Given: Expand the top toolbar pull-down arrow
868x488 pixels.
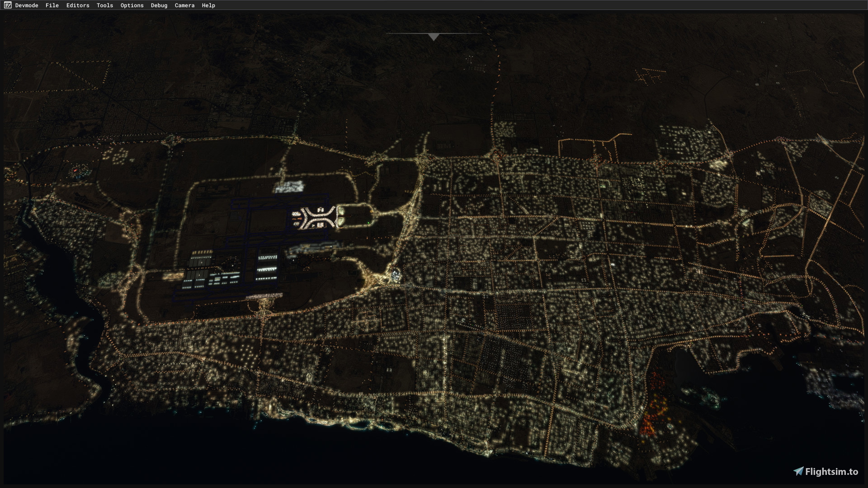Looking at the screenshot, I should 434,37.
